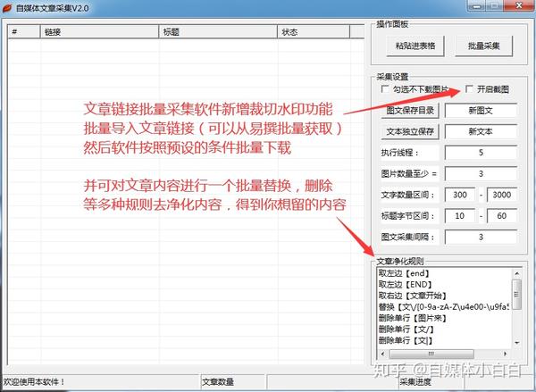The height and width of the screenshot is (392, 536).
Task: Close the 自媒体文章采集 window
Action: (519, 6)
